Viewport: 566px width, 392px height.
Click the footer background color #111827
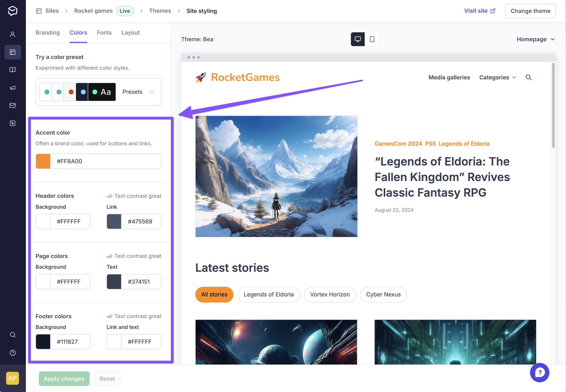[x=43, y=342]
